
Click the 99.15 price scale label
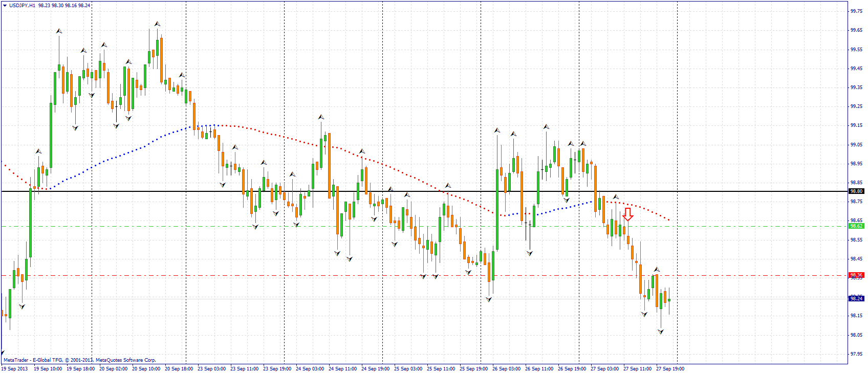pyautogui.click(x=856, y=125)
